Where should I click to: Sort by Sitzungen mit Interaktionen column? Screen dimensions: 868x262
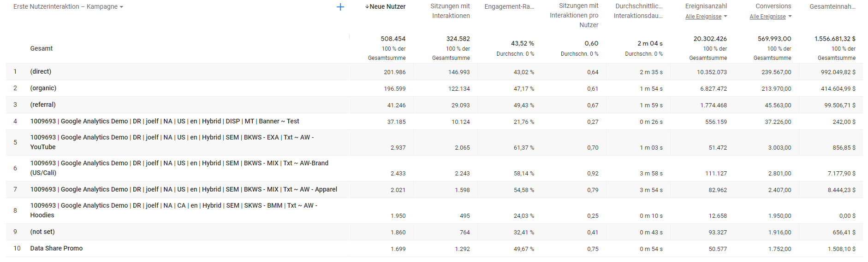pyautogui.click(x=450, y=11)
